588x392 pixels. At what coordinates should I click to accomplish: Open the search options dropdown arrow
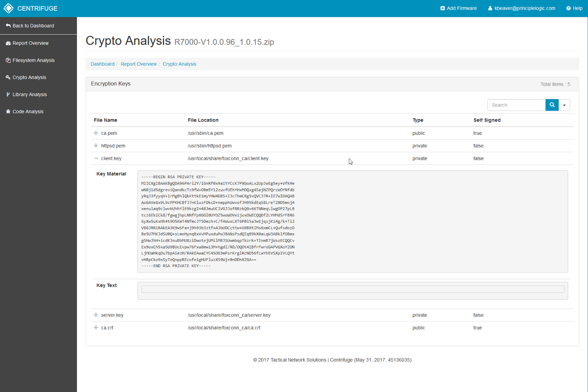(564, 105)
